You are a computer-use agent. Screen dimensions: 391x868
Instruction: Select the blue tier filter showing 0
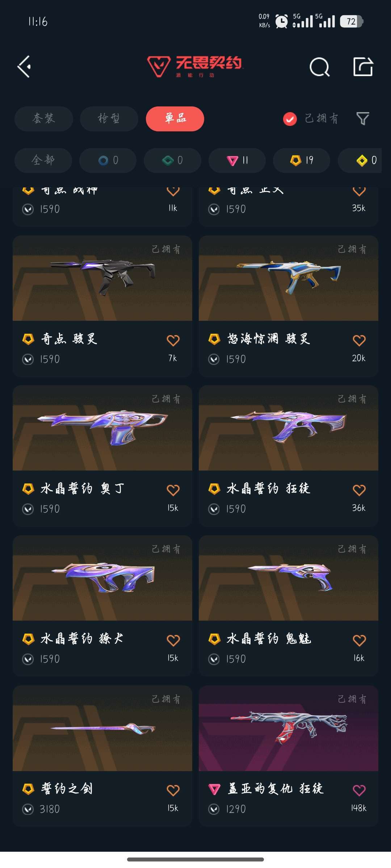(x=108, y=160)
